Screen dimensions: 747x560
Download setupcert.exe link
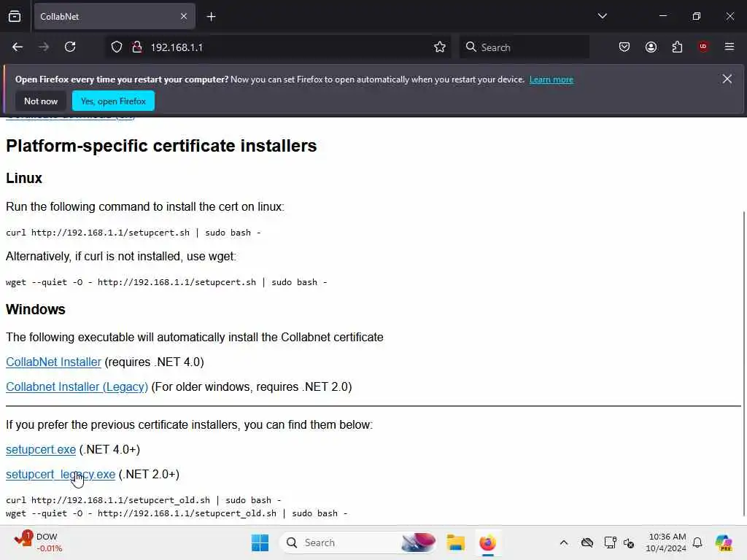[x=41, y=449]
